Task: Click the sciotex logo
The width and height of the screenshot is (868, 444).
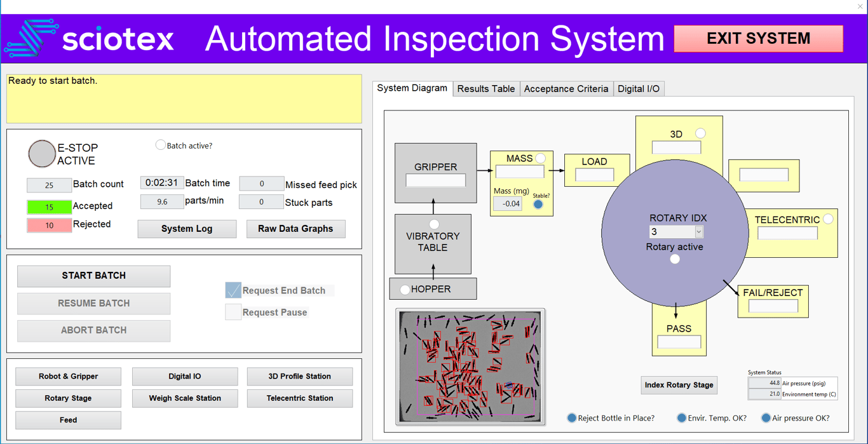Action: pos(90,39)
